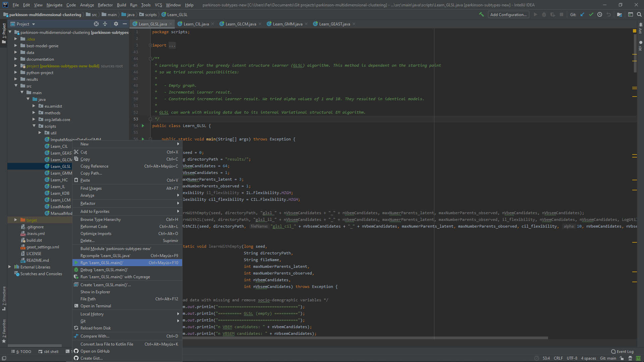Click the Git rollback arrow icon

(x=608, y=14)
